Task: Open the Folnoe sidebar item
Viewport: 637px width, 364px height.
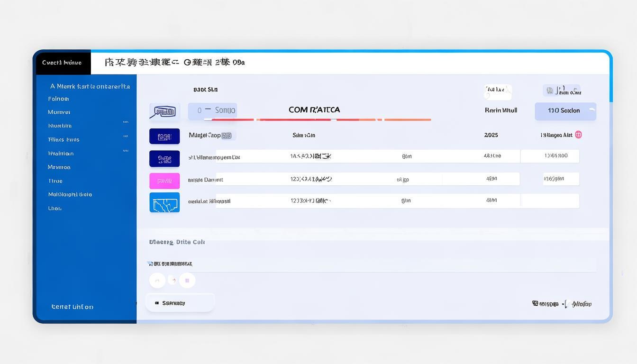Action: (58, 99)
